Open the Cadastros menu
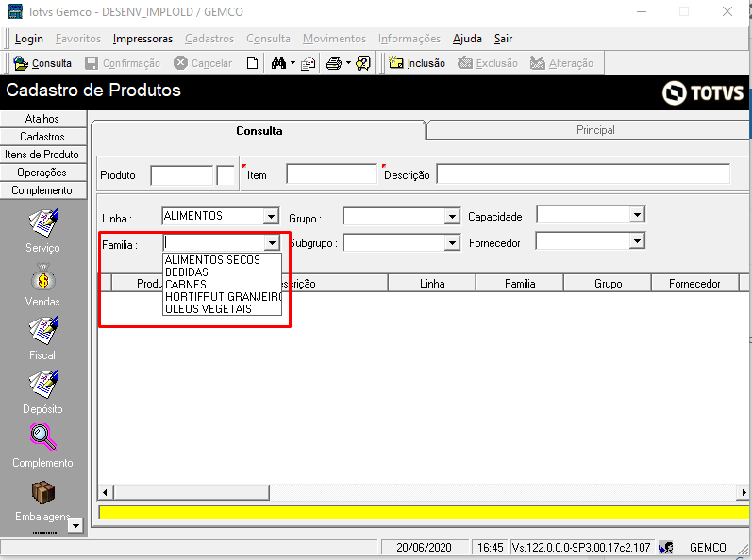Screen dimensions: 752x560 (x=209, y=39)
